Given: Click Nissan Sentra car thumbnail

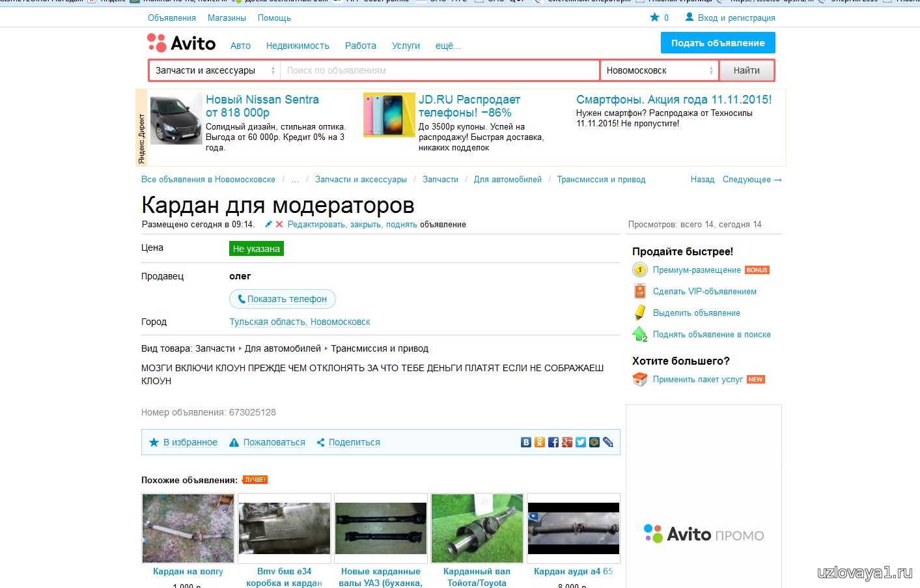Looking at the screenshot, I should 176,119.
